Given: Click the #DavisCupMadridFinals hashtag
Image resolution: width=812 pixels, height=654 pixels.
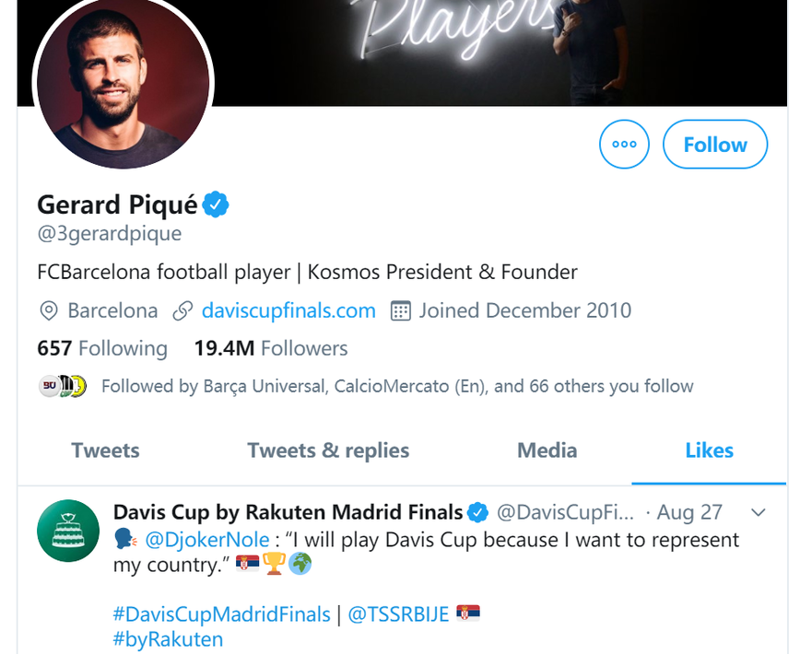Looking at the screenshot, I should point(221,613).
